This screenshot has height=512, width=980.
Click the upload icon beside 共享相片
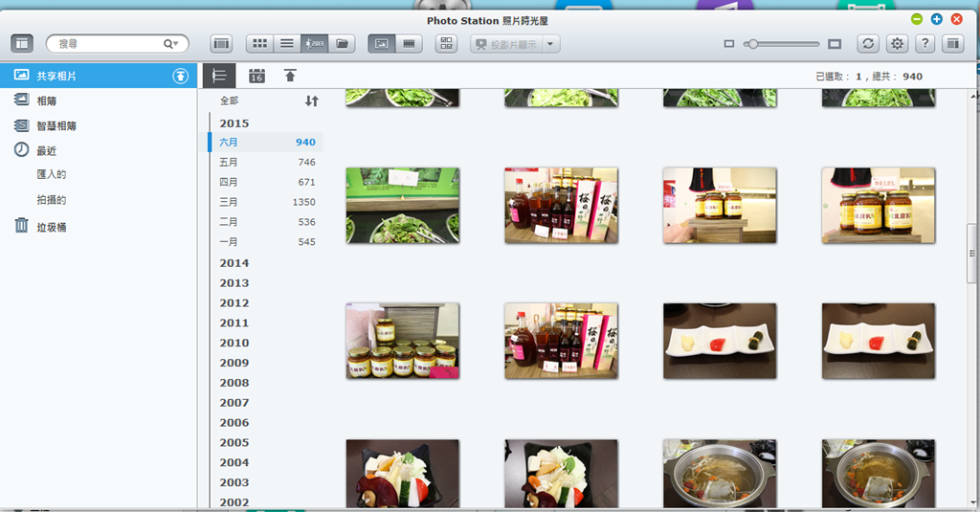tap(181, 76)
